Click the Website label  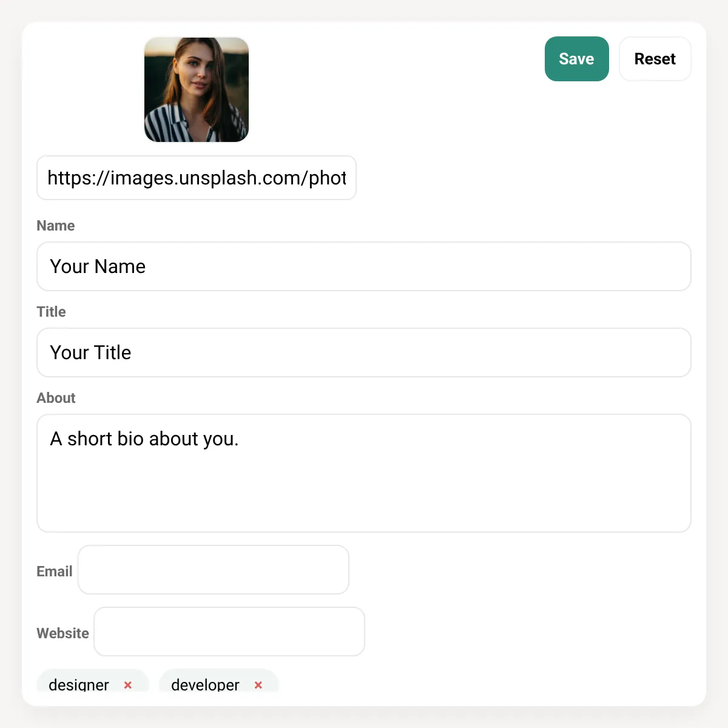coord(62,633)
